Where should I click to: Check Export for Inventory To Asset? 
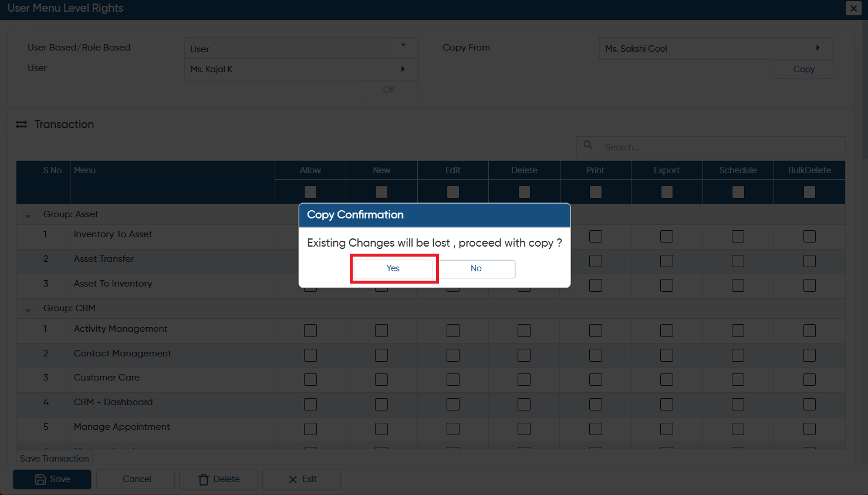point(667,236)
